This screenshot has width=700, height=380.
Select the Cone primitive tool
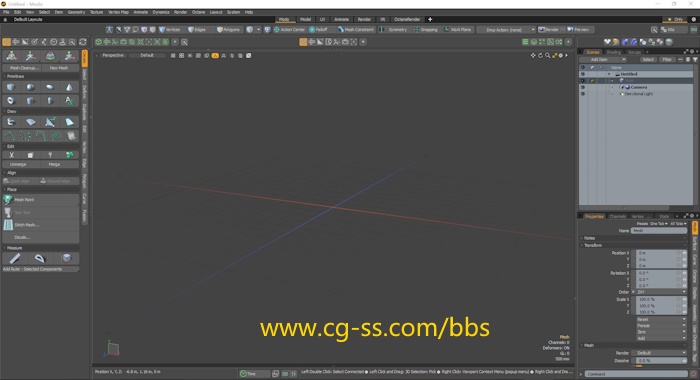coord(69,87)
